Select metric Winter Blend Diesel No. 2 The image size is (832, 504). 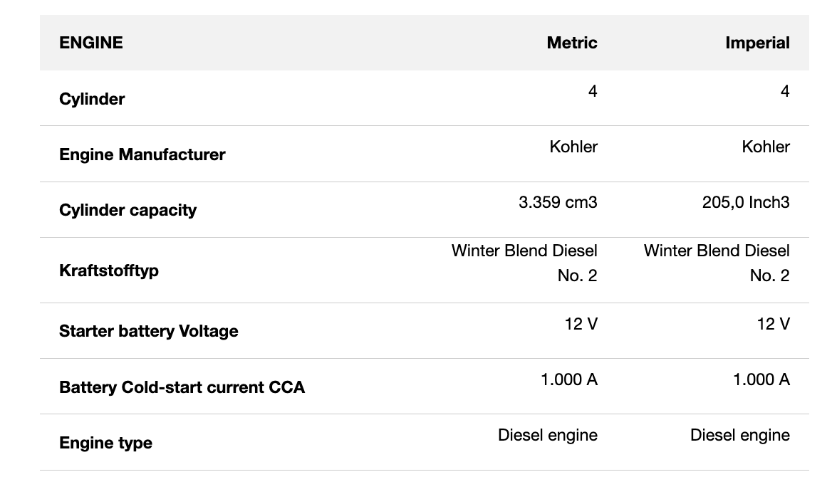click(525, 263)
